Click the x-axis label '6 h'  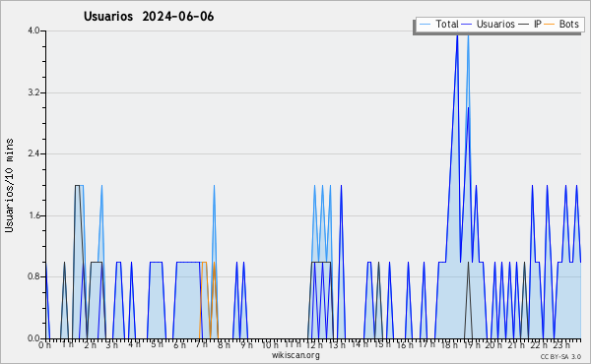[x=179, y=345]
